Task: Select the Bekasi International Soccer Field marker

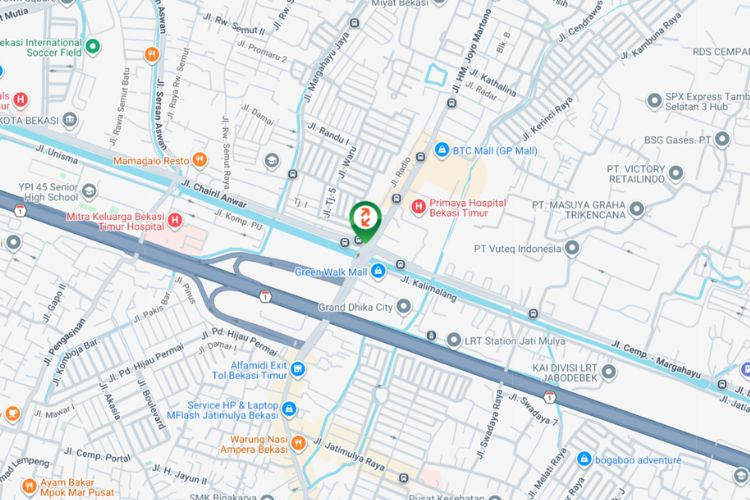Action: coord(92,47)
